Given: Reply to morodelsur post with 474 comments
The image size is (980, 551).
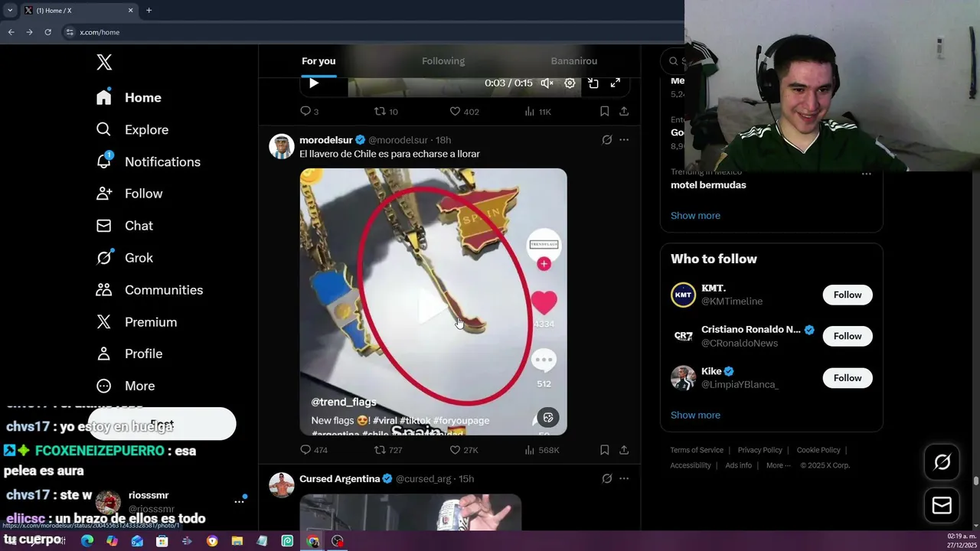Looking at the screenshot, I should (313, 450).
